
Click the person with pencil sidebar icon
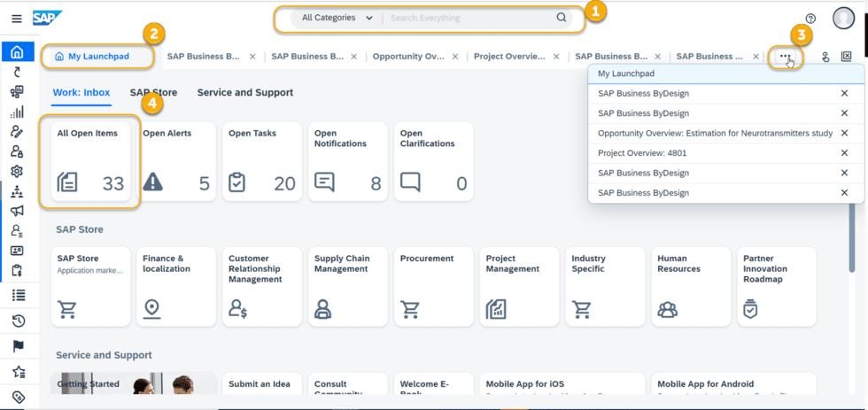coord(17,131)
